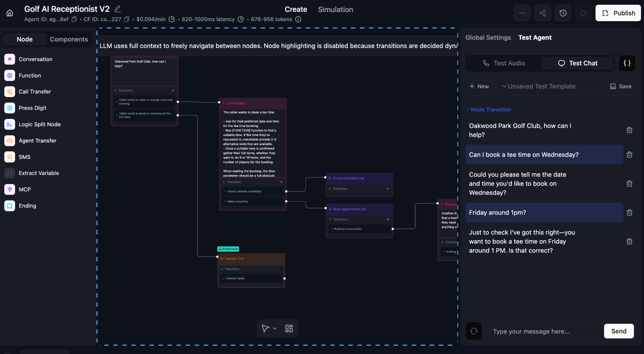
Task: Start a New test chat
Action: [x=479, y=86]
